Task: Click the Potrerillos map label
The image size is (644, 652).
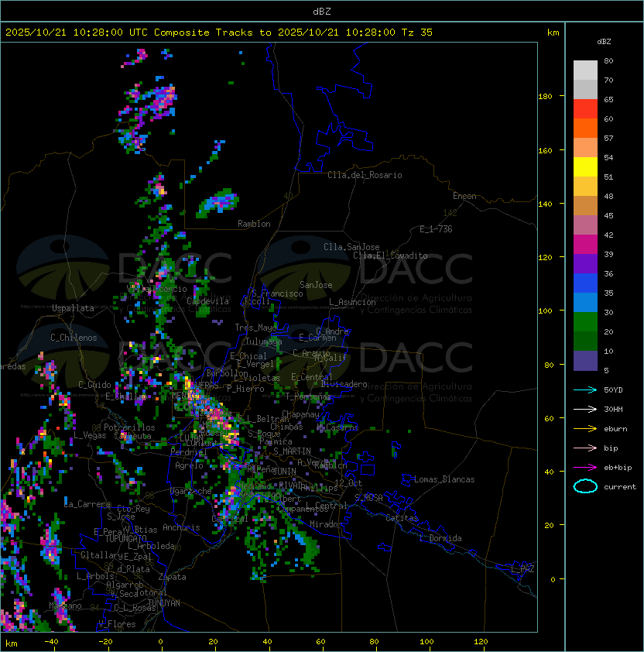Action: coord(129,427)
